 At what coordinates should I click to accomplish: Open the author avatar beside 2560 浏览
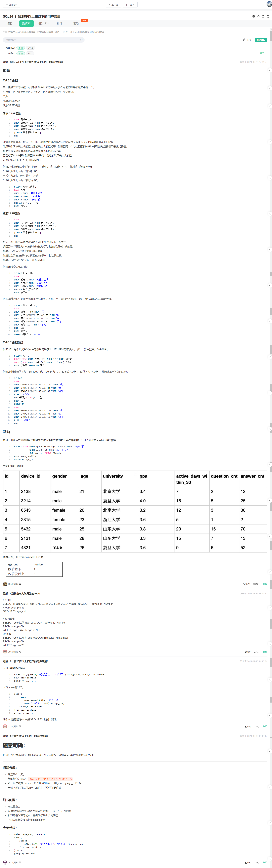click(5, 652)
